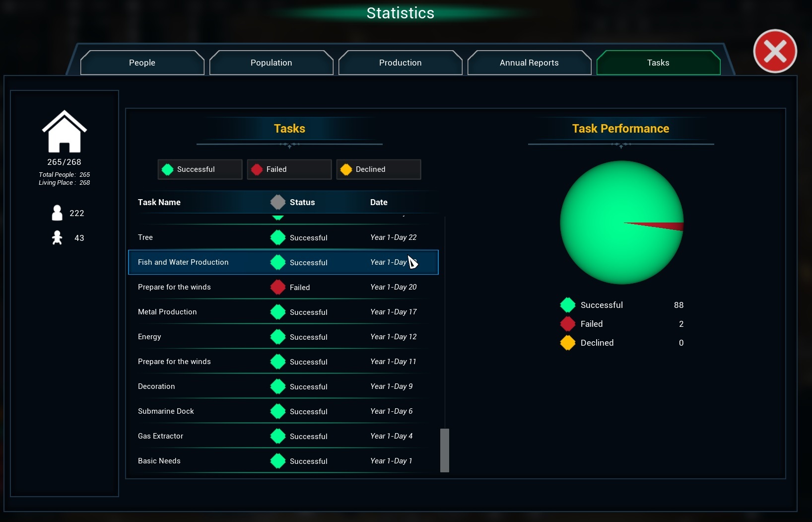The image size is (812, 522).
Task: Click the gray Status column diamond icon
Action: tap(278, 202)
